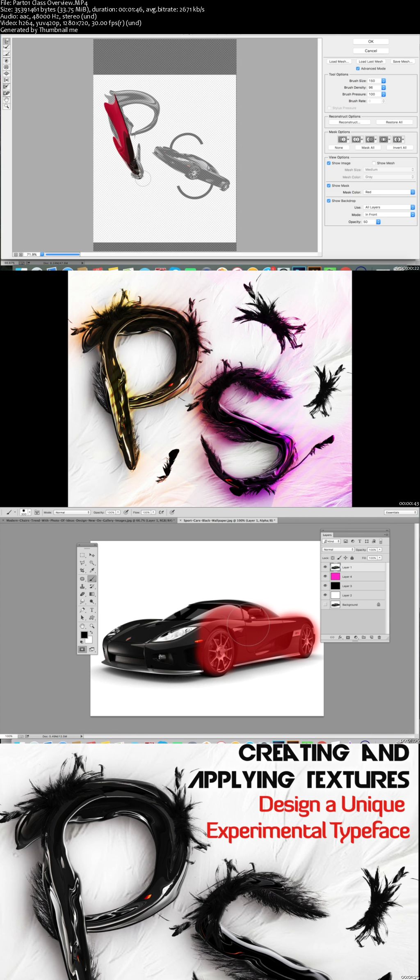Screen dimensions: 420x980
Task: Click the Layers panel tab
Action: coord(327,535)
